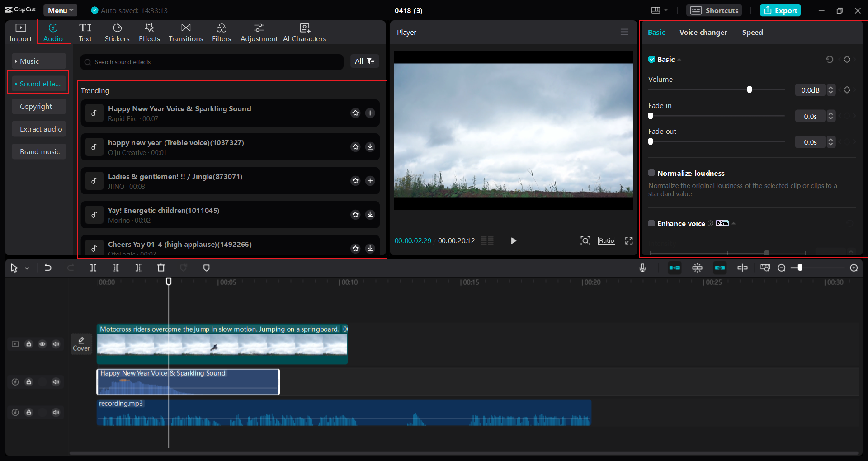
Task: Enable Normalize loudness
Action: point(651,173)
